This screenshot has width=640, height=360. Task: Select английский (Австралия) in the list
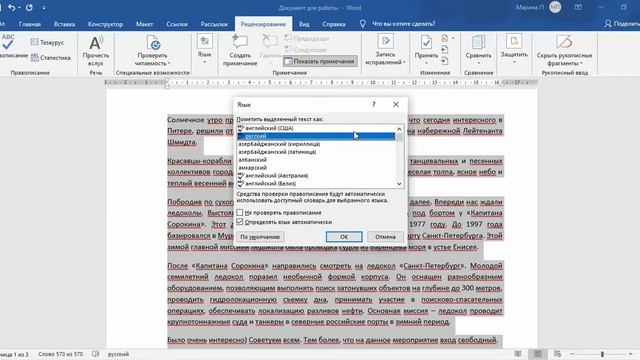point(316,176)
